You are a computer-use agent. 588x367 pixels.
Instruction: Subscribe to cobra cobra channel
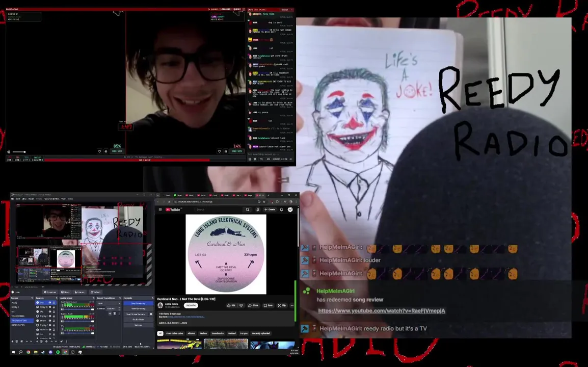[191, 305]
